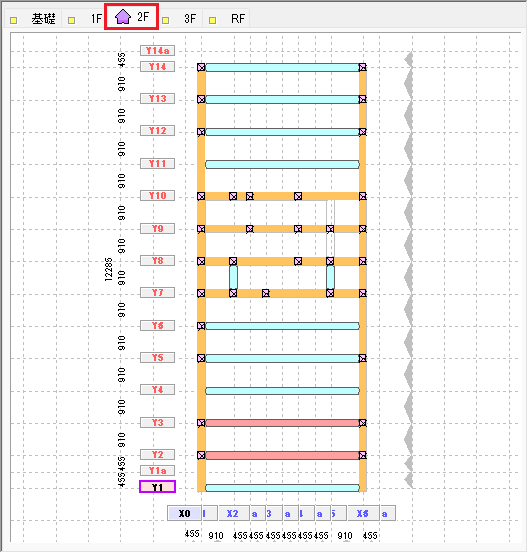
Task: Switch to the 1F floor tab
Action: 84,18
